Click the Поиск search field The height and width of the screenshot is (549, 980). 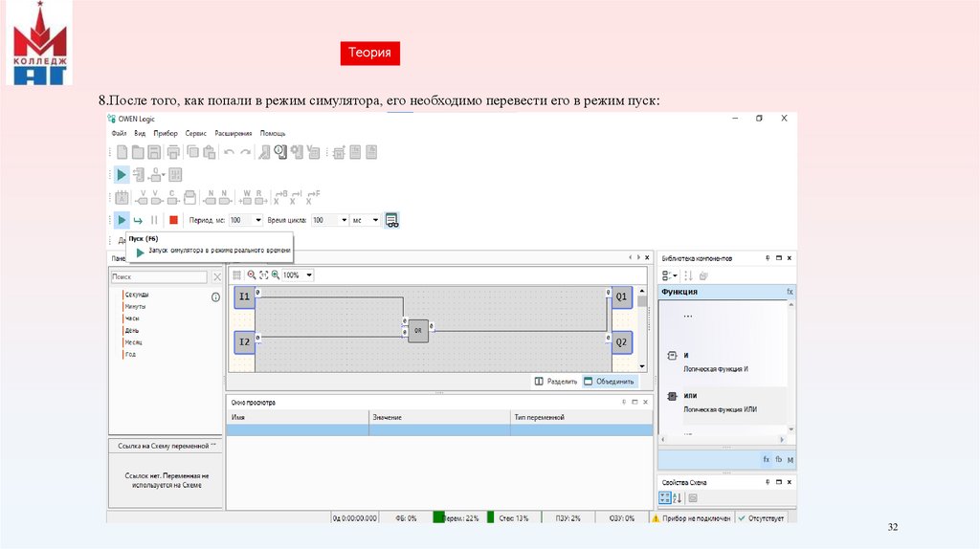[x=160, y=276]
